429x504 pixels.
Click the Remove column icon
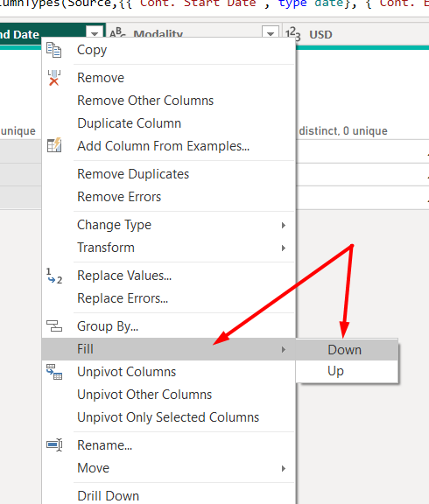tap(54, 78)
